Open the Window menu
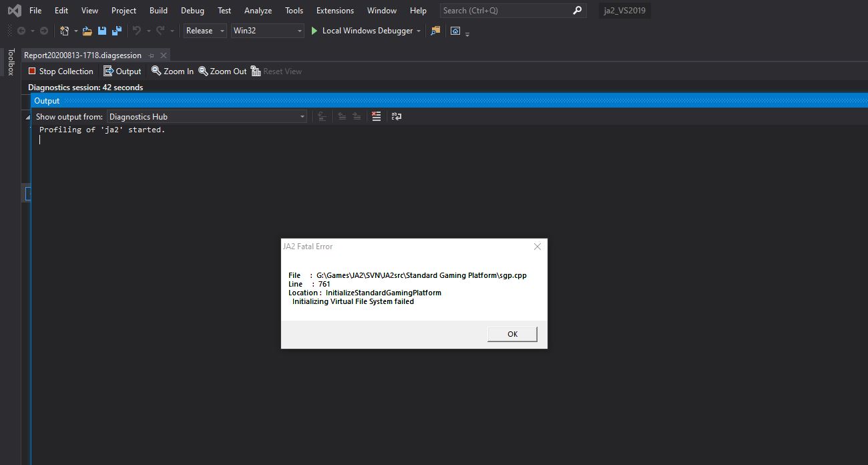868x465 pixels. point(382,11)
